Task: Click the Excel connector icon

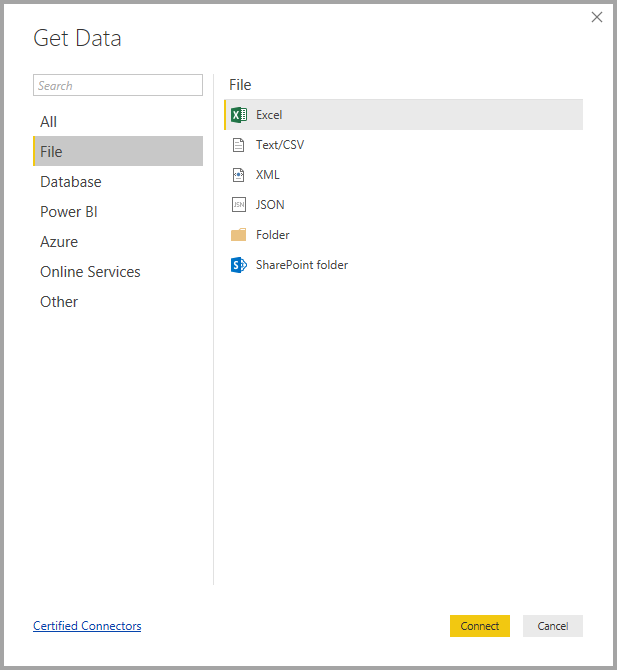Action: pyautogui.click(x=239, y=115)
